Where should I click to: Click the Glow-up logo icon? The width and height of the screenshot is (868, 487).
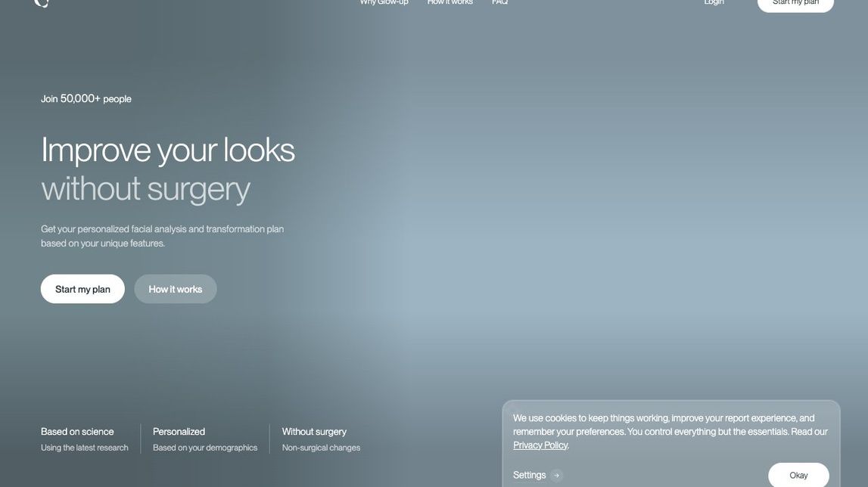pyautogui.click(x=42, y=3)
